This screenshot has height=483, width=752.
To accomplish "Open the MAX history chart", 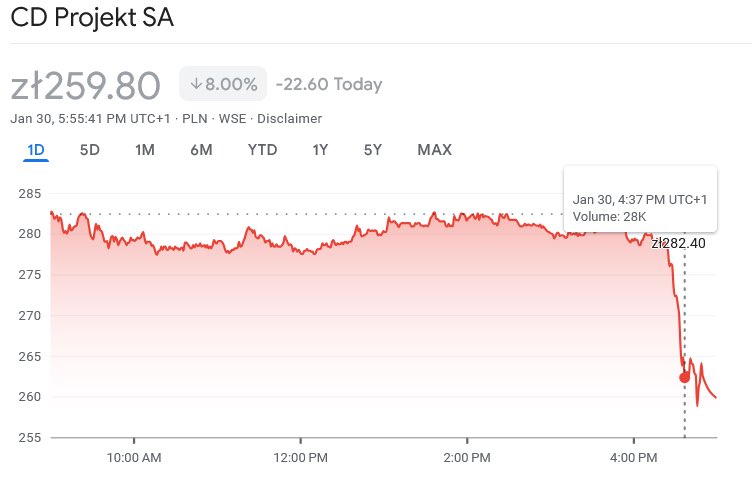I will pyautogui.click(x=435, y=150).
